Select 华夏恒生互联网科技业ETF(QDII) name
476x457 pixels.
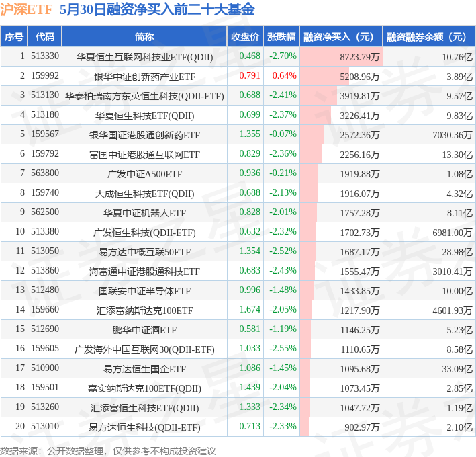click(x=144, y=57)
